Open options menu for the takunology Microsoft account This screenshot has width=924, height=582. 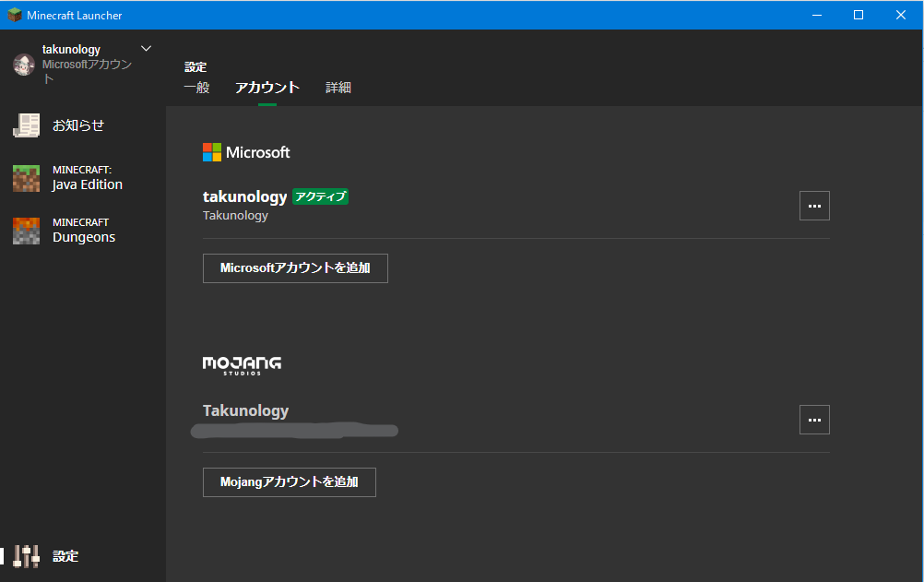click(814, 206)
